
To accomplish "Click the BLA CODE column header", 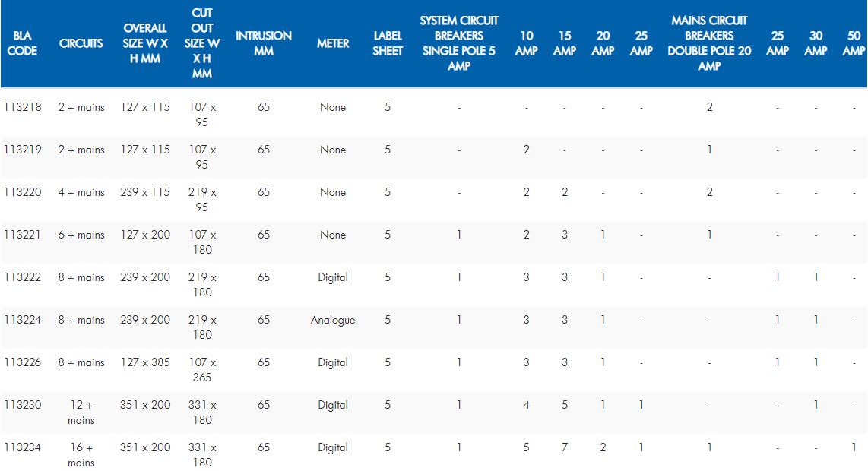I will pyautogui.click(x=23, y=43).
